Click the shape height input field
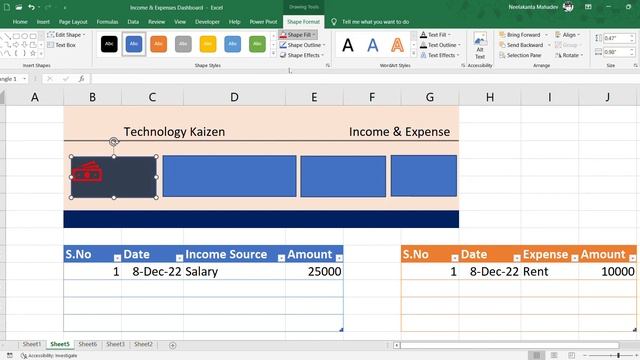The height and width of the screenshot is (360, 640). [x=616, y=38]
